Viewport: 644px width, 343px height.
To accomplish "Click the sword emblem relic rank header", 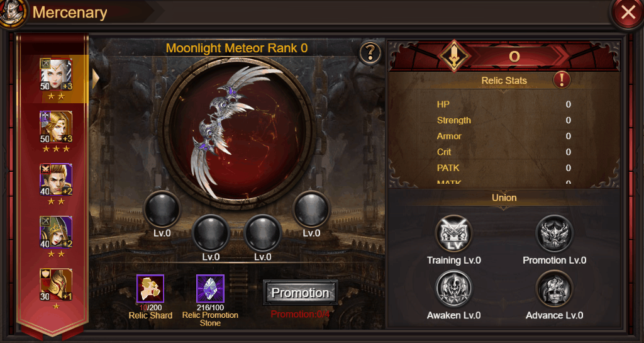I will (454, 56).
